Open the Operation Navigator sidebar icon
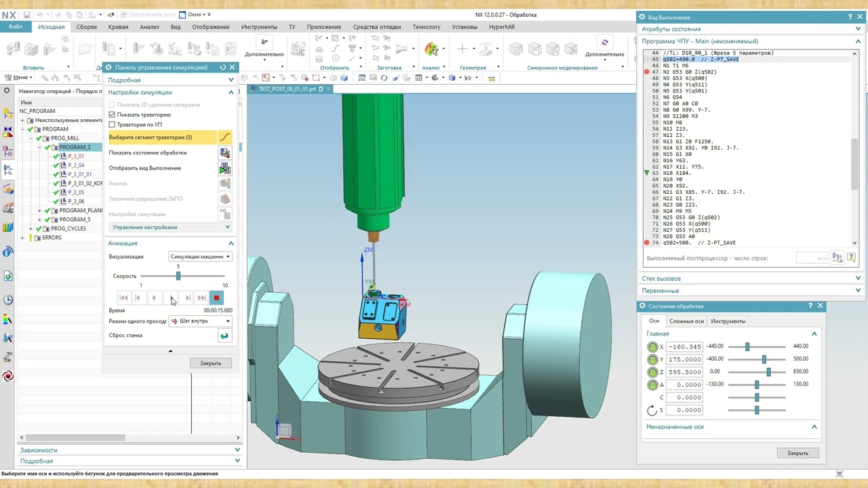Viewport: 868px width, 488px height. tap(8, 170)
